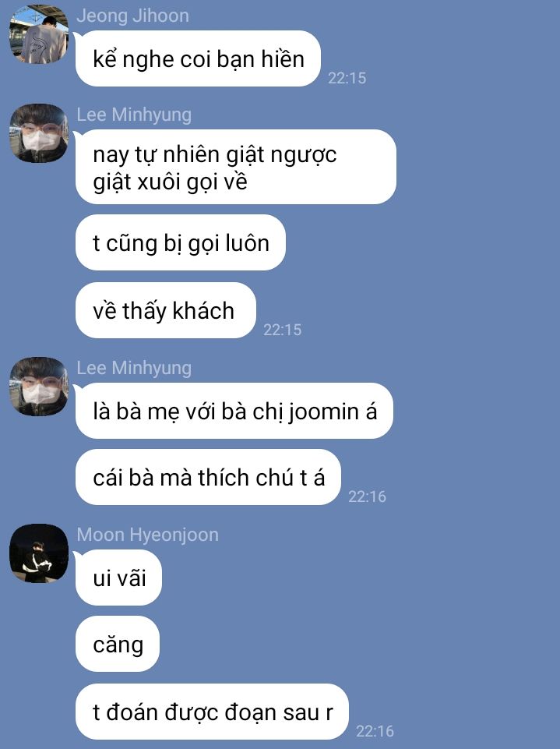
Task: Select message "kể nghe coi bạn hiền"
Action: tap(198, 58)
